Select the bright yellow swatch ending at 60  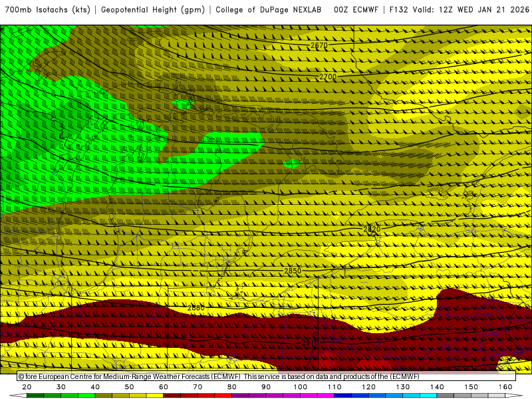tap(155, 396)
